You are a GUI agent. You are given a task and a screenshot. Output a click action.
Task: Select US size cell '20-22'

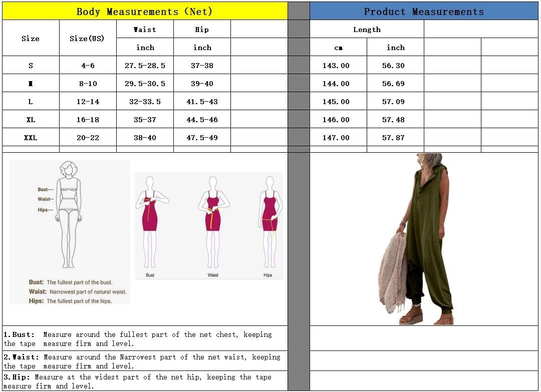(88, 137)
